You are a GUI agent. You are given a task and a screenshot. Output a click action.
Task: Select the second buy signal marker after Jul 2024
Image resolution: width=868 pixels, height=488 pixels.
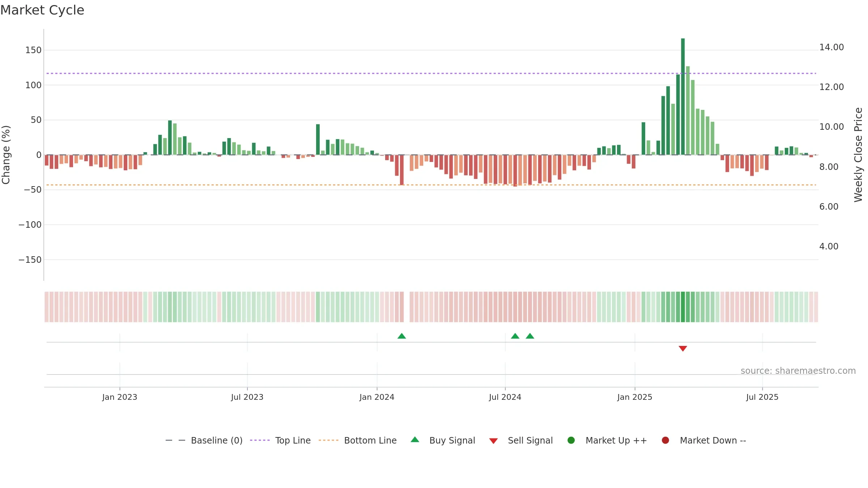(x=530, y=336)
